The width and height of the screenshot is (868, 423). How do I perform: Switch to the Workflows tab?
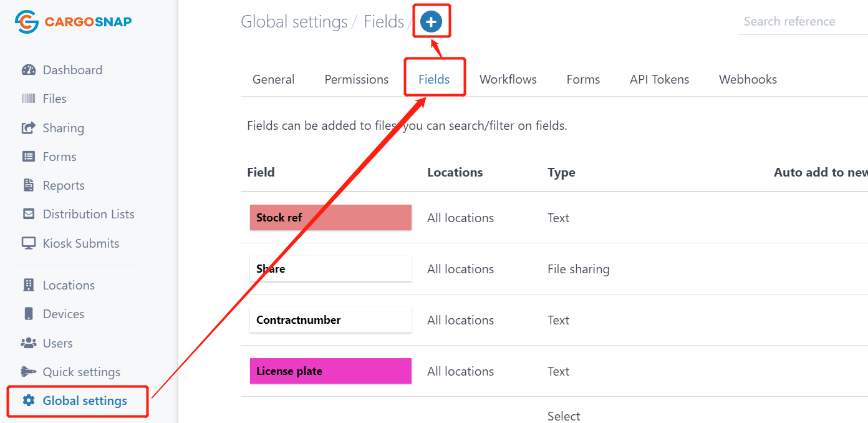[x=508, y=79]
